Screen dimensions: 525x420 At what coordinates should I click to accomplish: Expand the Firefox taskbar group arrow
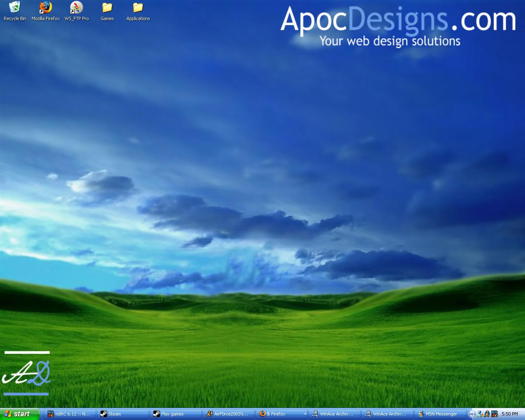click(x=305, y=414)
